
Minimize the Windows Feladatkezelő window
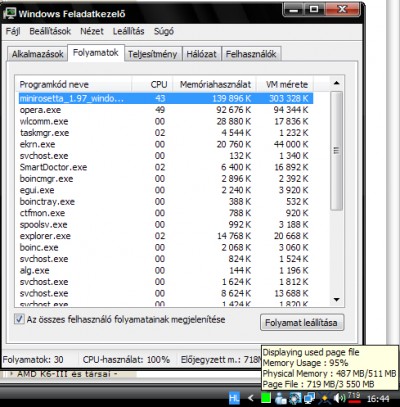coord(294,10)
